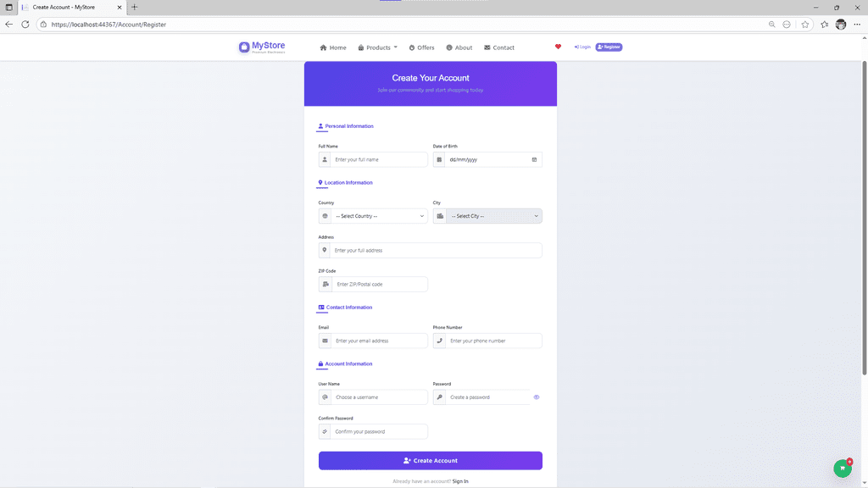
Task: Click the building icon beside City
Action: pyautogui.click(x=440, y=216)
